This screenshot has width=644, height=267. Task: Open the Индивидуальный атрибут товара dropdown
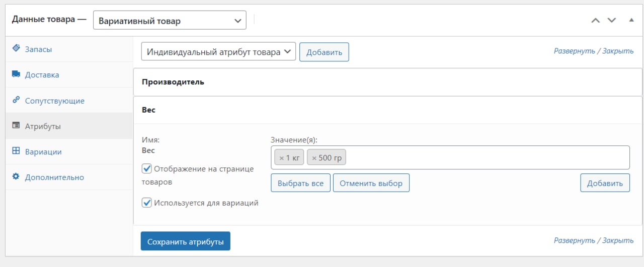point(218,51)
